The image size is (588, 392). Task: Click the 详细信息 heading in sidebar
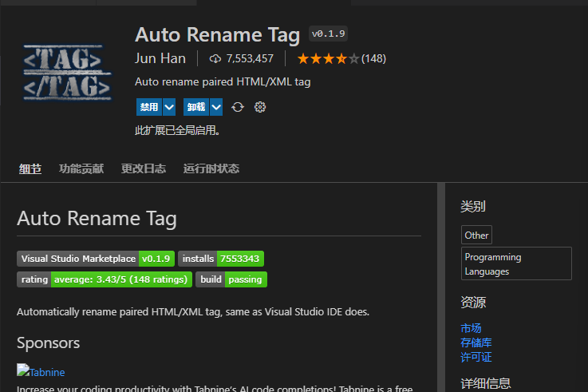pyautogui.click(x=486, y=383)
